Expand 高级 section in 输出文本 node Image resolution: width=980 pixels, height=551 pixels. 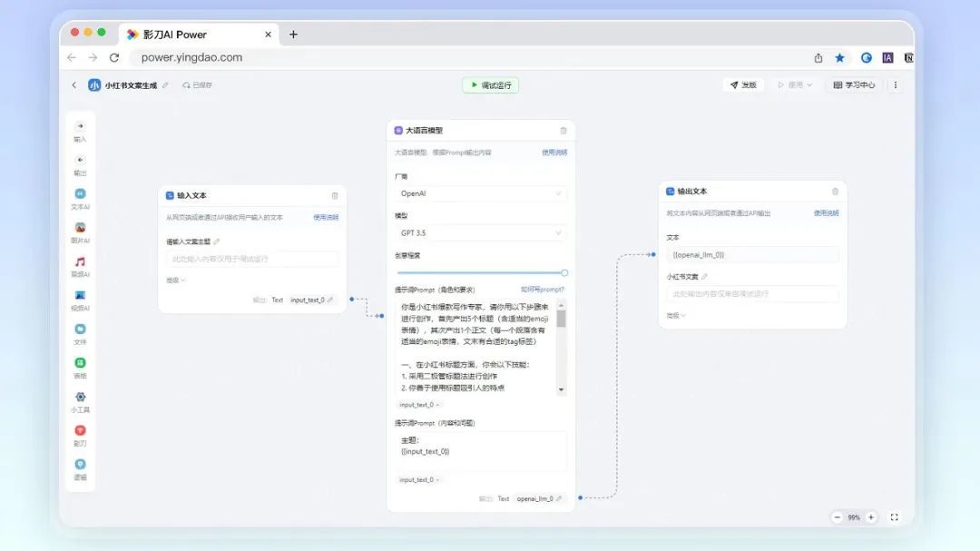click(676, 316)
